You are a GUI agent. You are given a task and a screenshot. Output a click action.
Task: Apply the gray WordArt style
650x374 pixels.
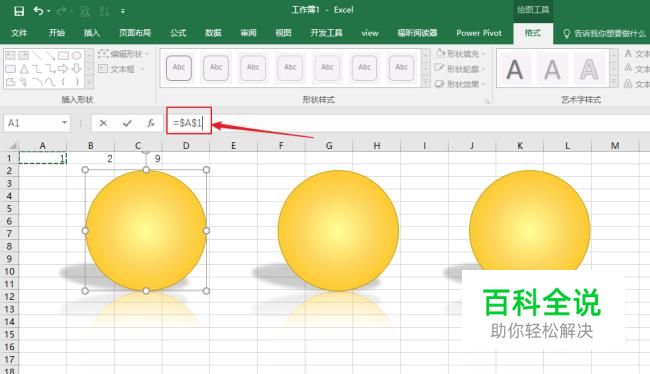click(x=552, y=69)
